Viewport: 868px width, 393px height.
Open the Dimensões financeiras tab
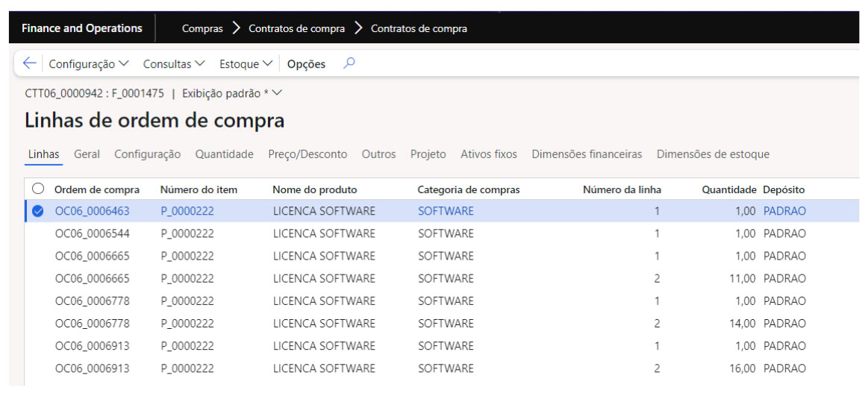(587, 154)
